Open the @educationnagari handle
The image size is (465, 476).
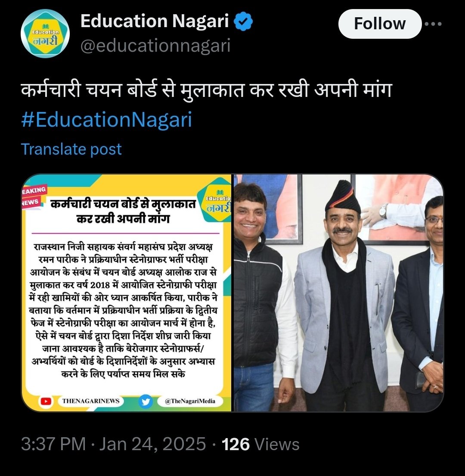[155, 46]
